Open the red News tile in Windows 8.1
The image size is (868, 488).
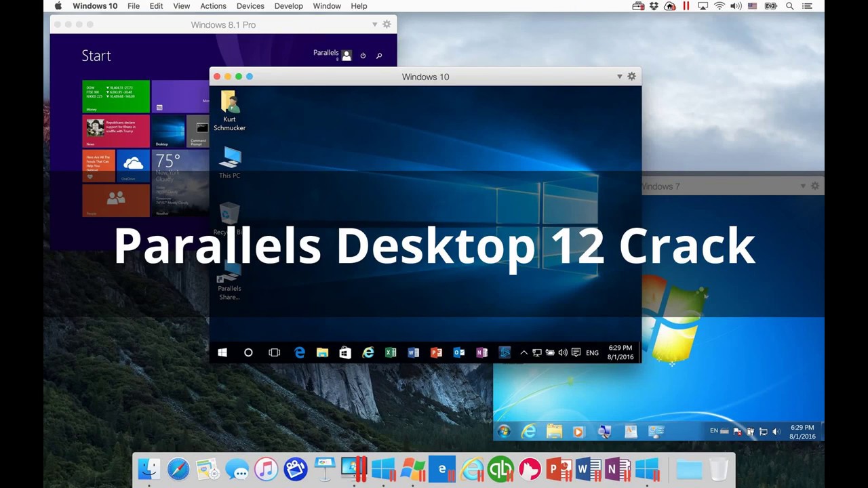tap(116, 131)
